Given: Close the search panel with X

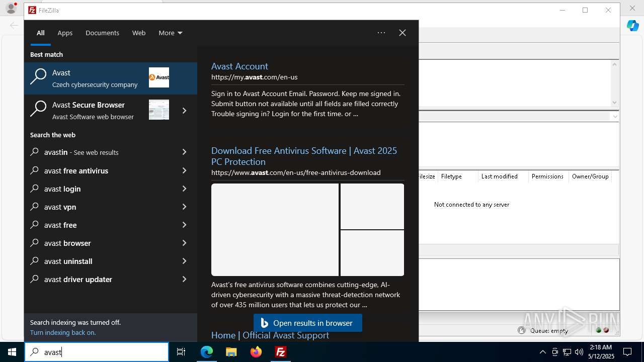Looking at the screenshot, I should (403, 33).
